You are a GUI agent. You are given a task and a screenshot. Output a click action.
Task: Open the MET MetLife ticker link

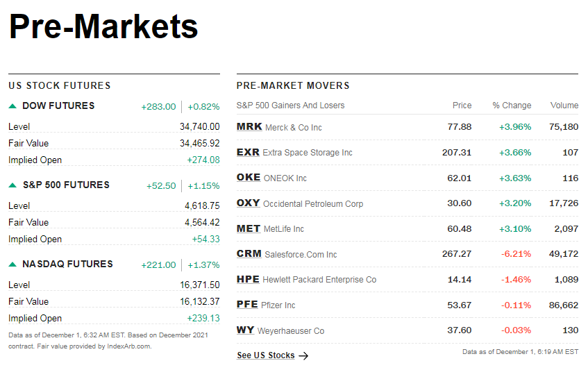[249, 228]
